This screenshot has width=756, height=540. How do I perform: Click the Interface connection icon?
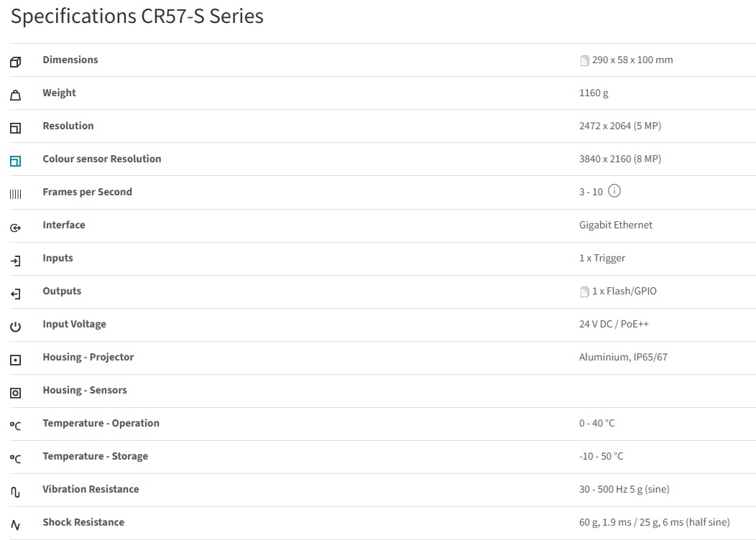[x=16, y=228]
